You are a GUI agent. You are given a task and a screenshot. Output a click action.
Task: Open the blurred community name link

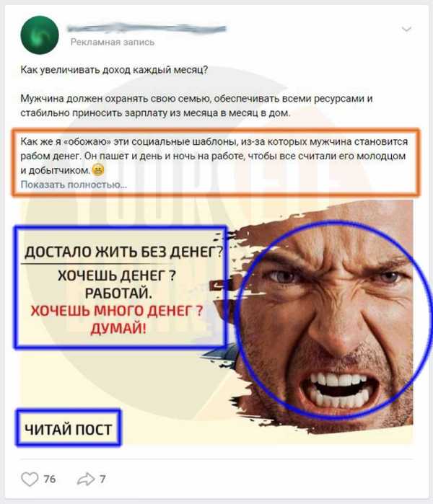tap(146, 29)
